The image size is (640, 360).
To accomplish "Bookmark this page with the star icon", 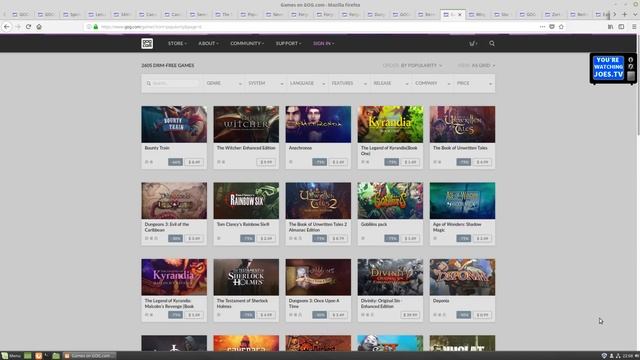I will pyautogui.click(x=561, y=27).
